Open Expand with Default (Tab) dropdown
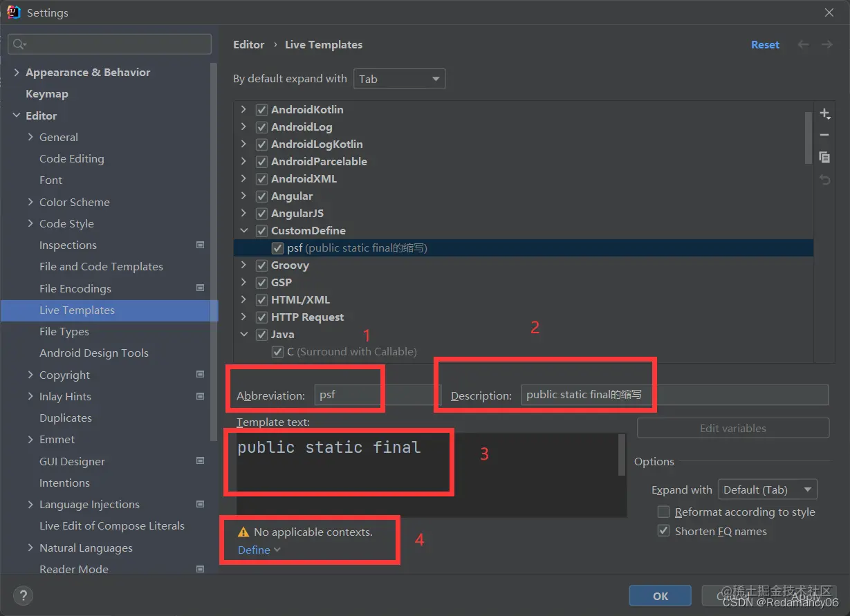Viewport: 850px width, 616px height. coord(768,489)
